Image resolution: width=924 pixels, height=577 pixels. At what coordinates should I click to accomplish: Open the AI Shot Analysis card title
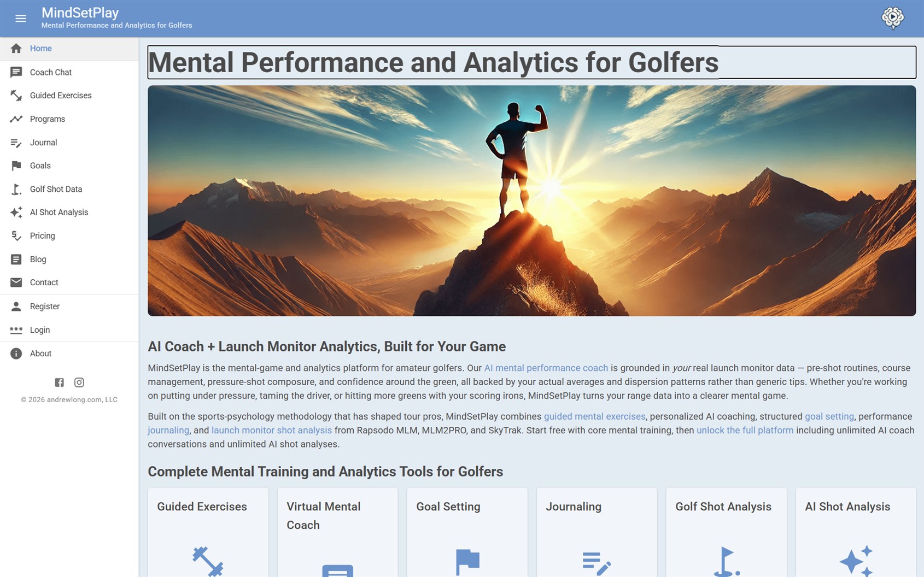point(847,507)
